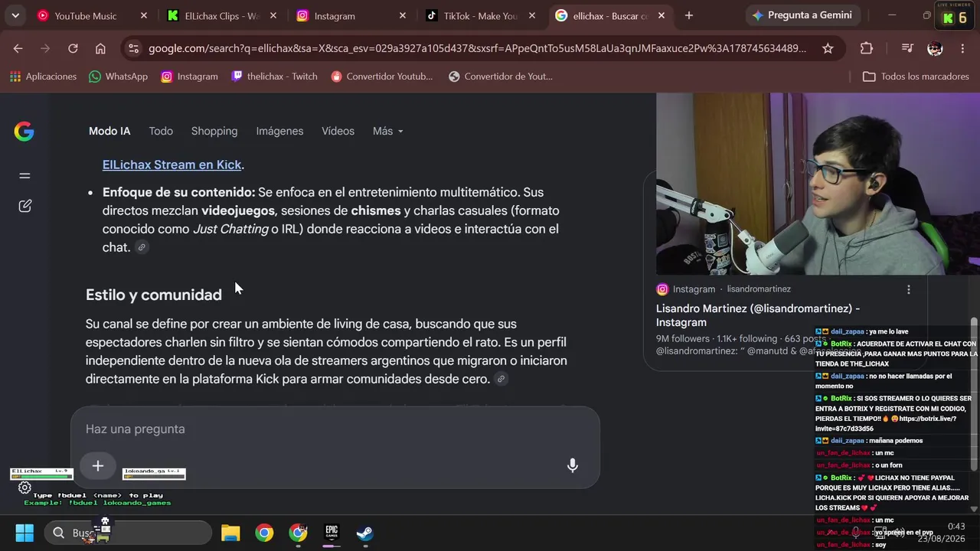
Task: Close the TikTok tab
Action: click(x=532, y=15)
